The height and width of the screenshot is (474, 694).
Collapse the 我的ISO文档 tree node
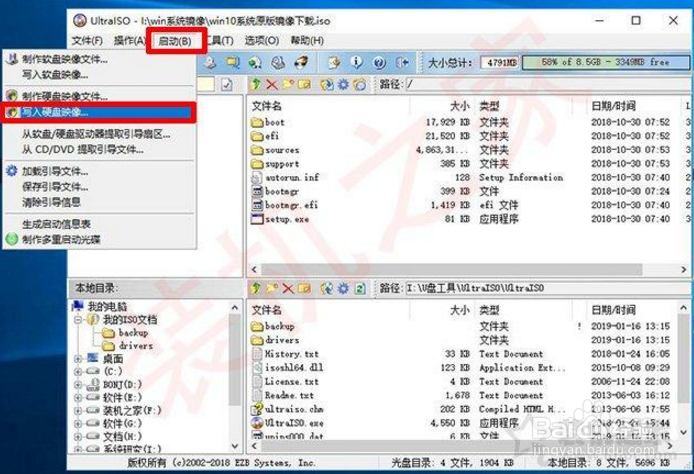point(78,320)
